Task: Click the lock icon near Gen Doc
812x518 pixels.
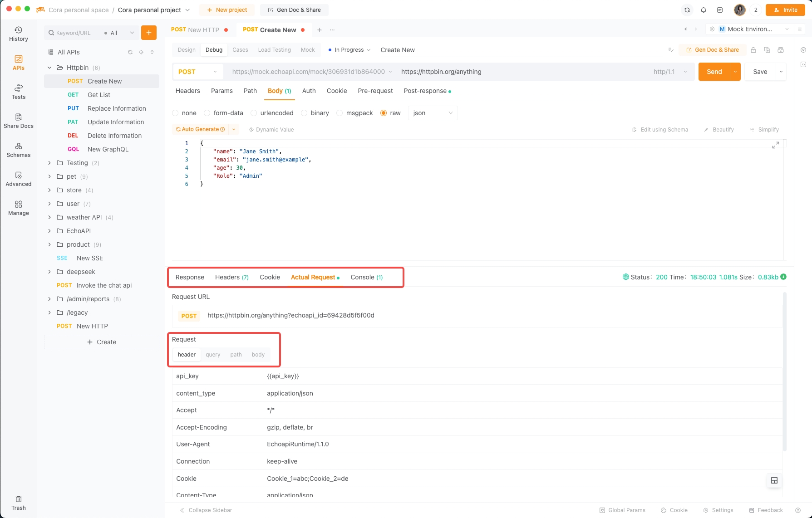Action: (753, 50)
